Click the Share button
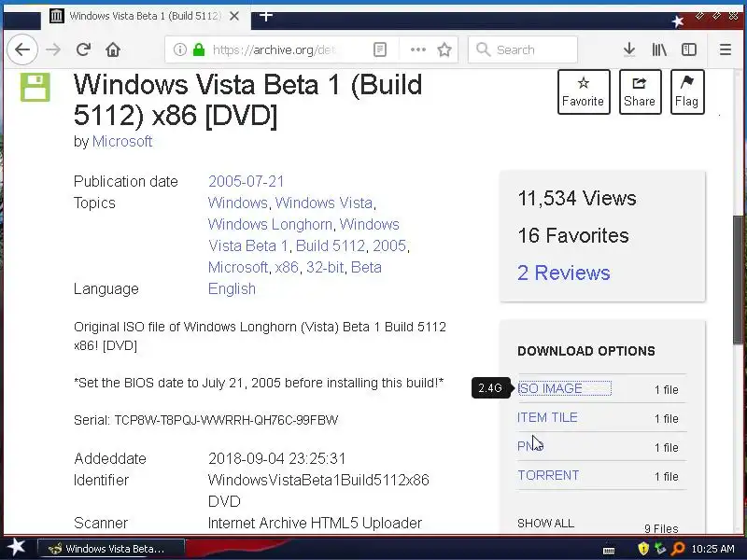The width and height of the screenshot is (747, 560). [640, 91]
